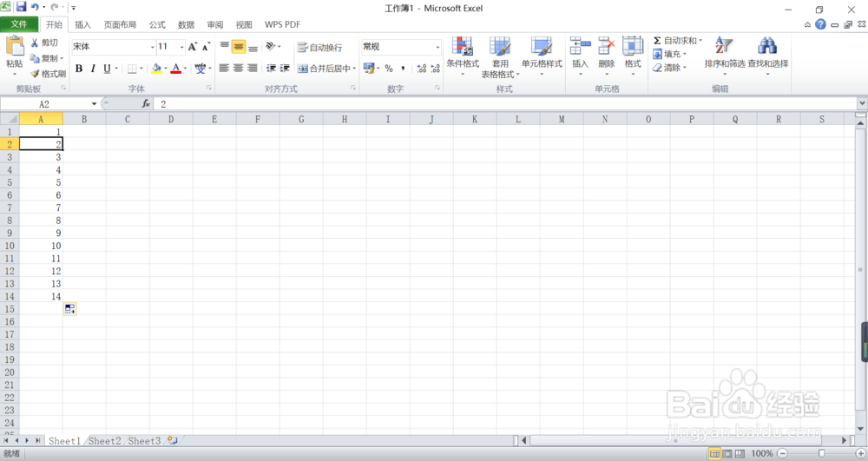The height and width of the screenshot is (461, 868).
Task: Click Clear (清除) button
Action: coord(667,68)
